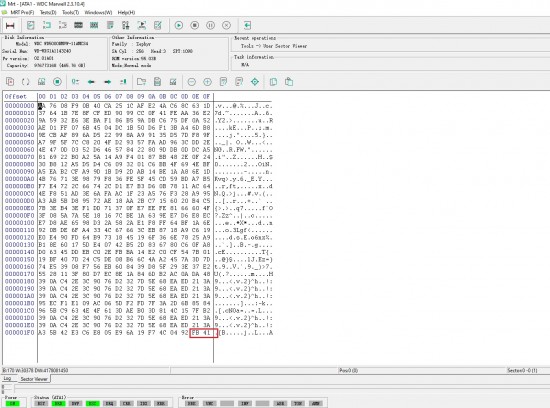Screen dimensions: 550x408
Task: Click the grey X cancel circle toolbar button
Action: (x=227, y=25)
